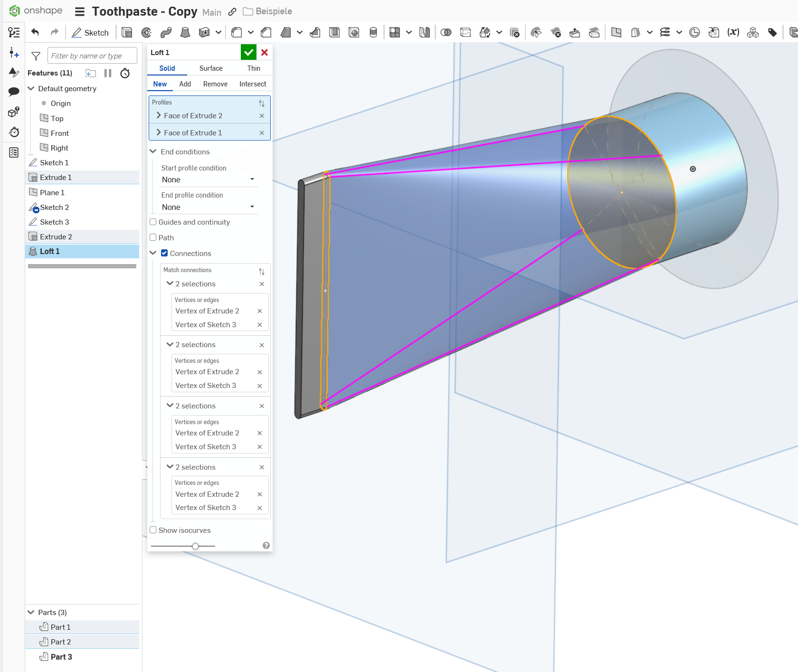Screen dimensions: 798x672
Task: Choose the Remove operation tab
Action: (215, 84)
